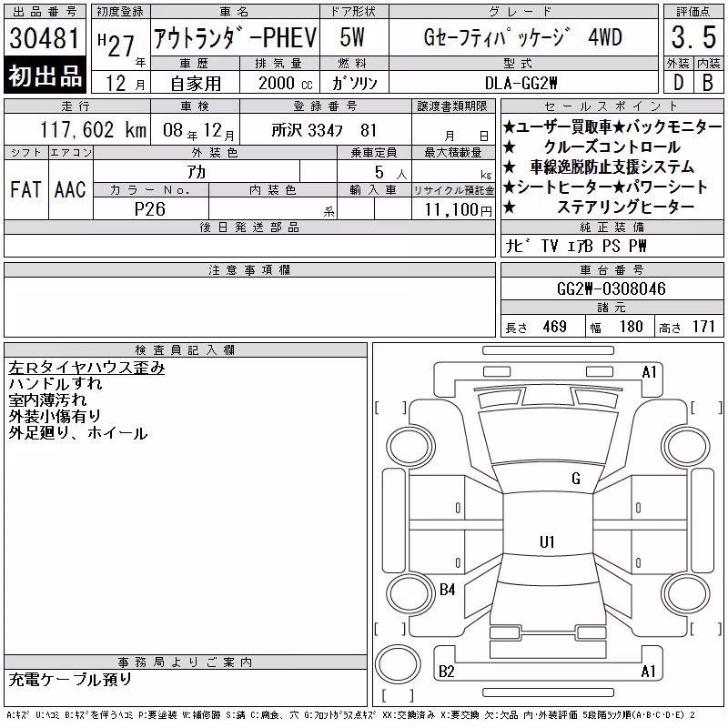Select the displacement value 2000 cc
Viewport: 728px width, 728px height.
click(x=286, y=83)
